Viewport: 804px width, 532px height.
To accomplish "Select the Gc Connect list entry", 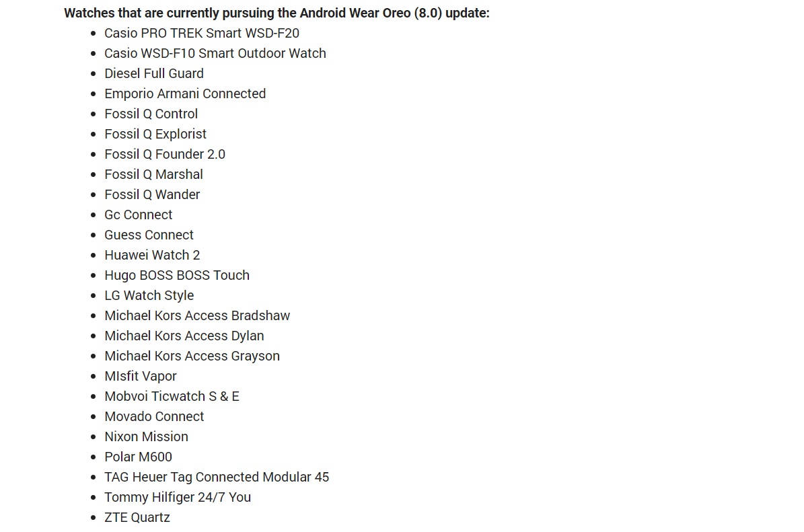I will 138,215.
